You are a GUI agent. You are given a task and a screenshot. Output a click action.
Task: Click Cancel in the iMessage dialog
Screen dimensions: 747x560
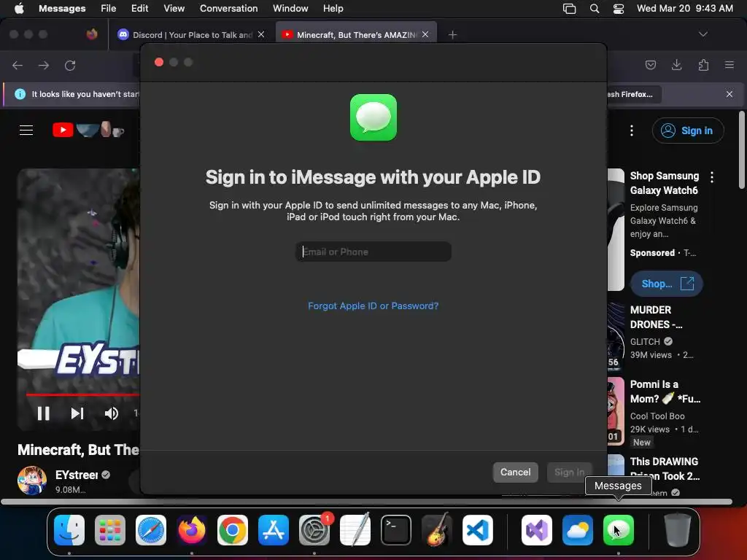(x=516, y=472)
